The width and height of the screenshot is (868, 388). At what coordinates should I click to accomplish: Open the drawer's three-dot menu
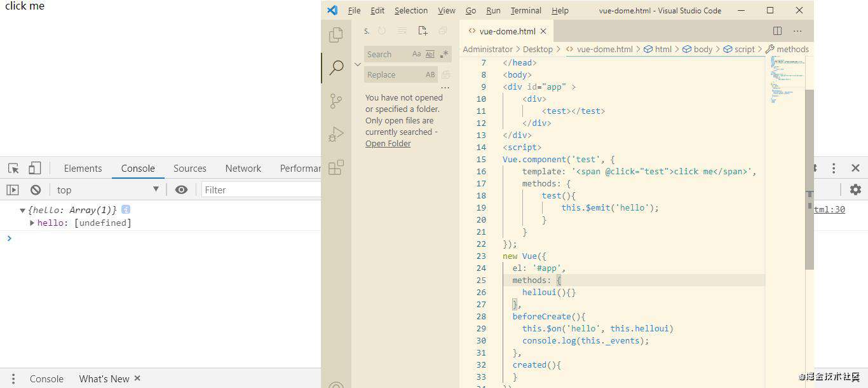coord(13,378)
